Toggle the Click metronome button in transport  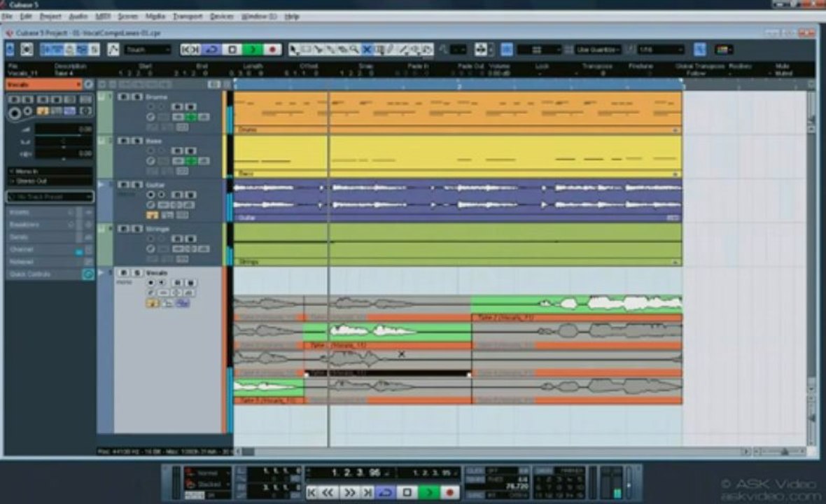coord(475,471)
